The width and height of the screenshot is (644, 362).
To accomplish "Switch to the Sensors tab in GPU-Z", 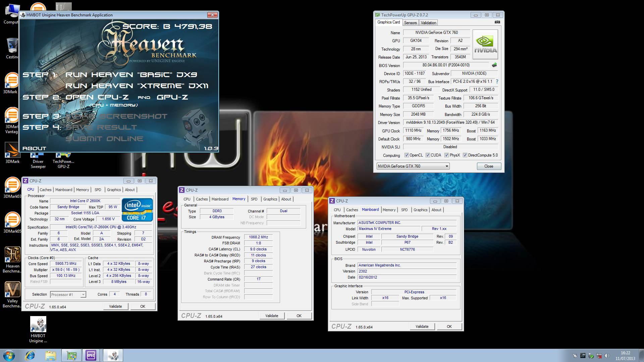I will pyautogui.click(x=410, y=23).
